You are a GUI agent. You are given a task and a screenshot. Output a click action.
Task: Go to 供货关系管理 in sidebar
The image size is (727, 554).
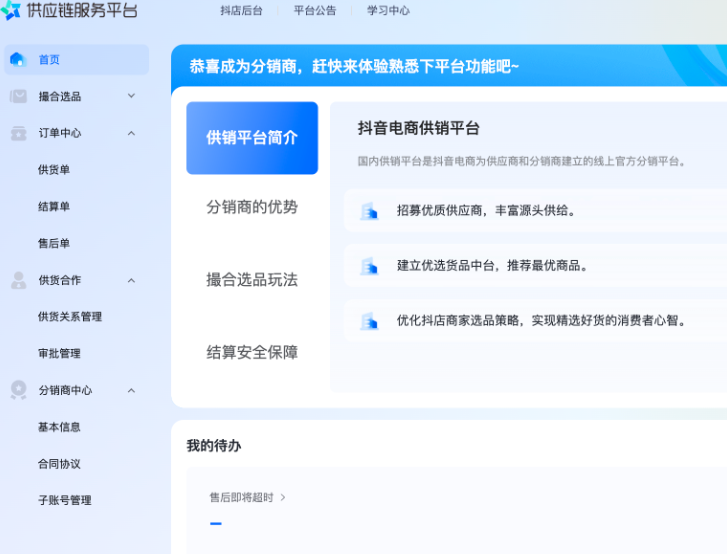pyautogui.click(x=70, y=317)
